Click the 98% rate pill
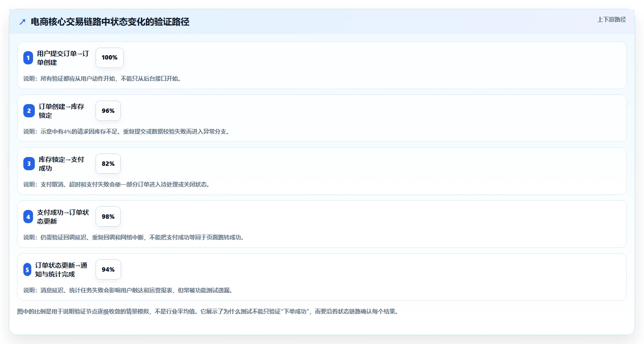 click(x=108, y=217)
